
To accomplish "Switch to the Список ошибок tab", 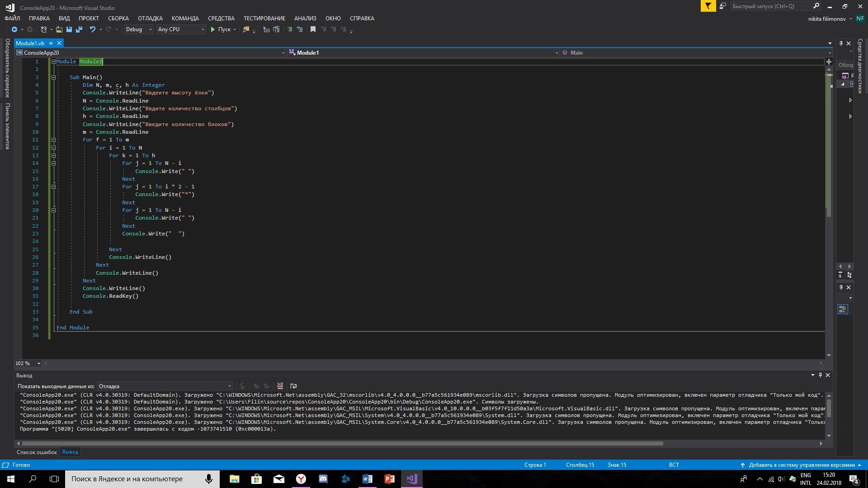I will point(37,452).
